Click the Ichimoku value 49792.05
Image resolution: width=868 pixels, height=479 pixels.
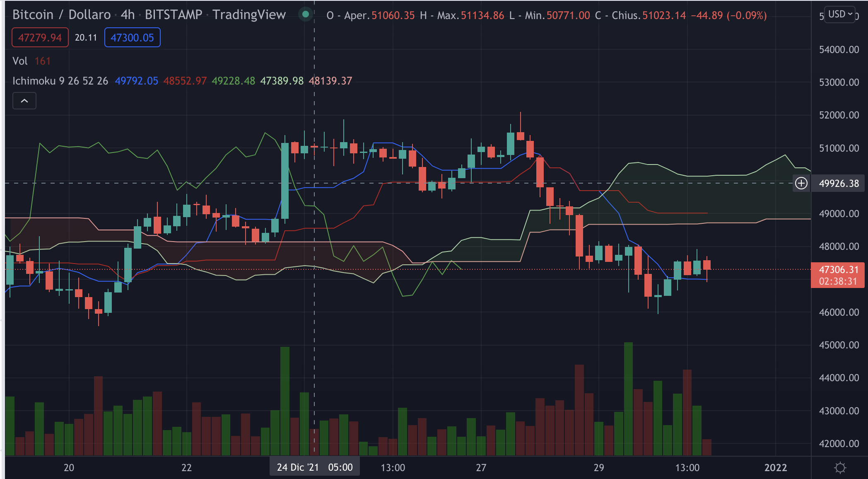point(137,81)
